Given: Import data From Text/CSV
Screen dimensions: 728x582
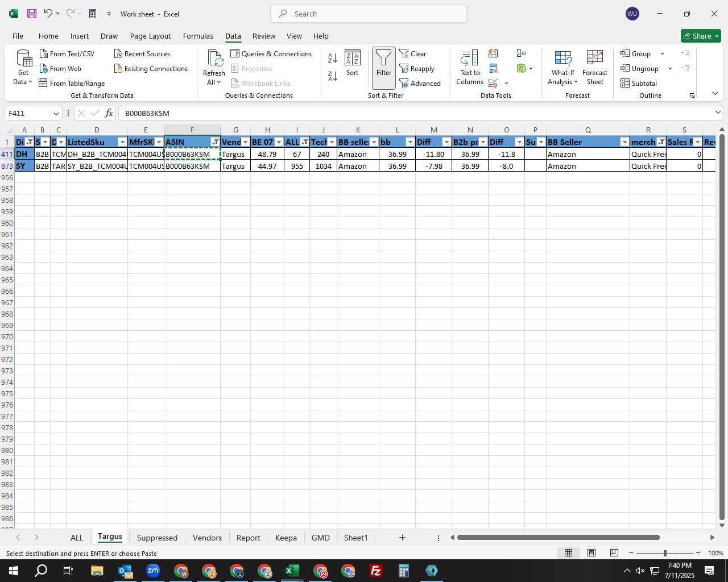Looking at the screenshot, I should [67, 53].
